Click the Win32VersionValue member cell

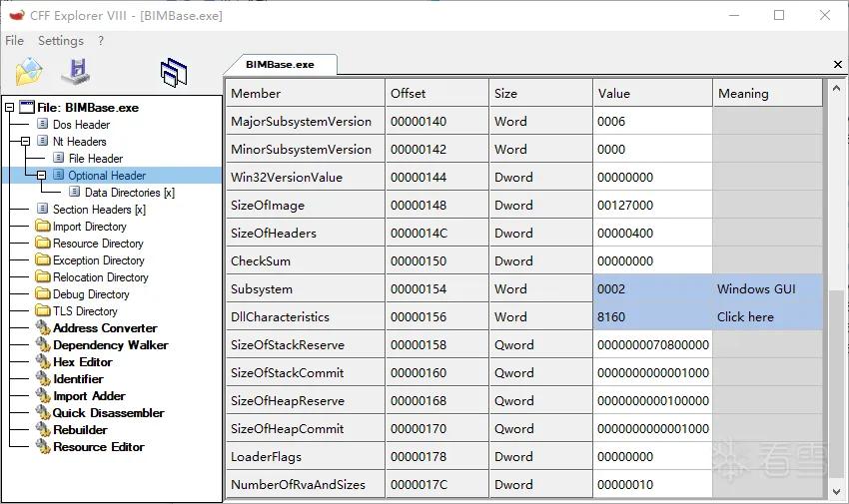click(x=305, y=177)
